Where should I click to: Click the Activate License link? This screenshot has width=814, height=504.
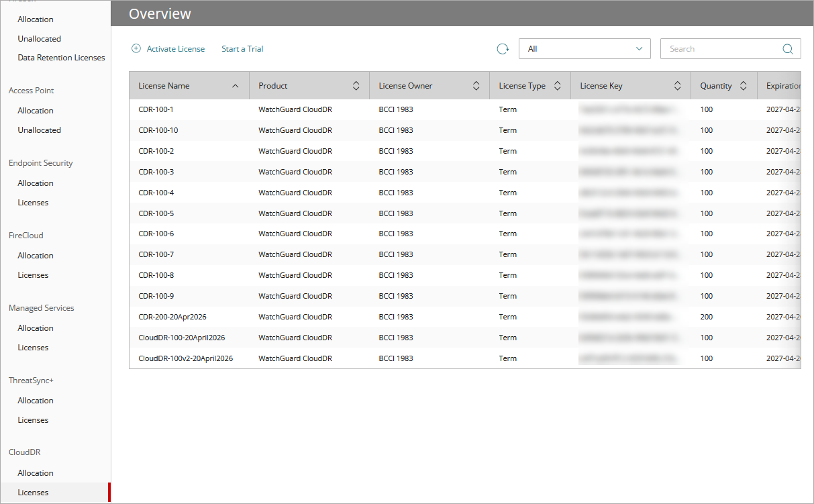click(x=176, y=49)
